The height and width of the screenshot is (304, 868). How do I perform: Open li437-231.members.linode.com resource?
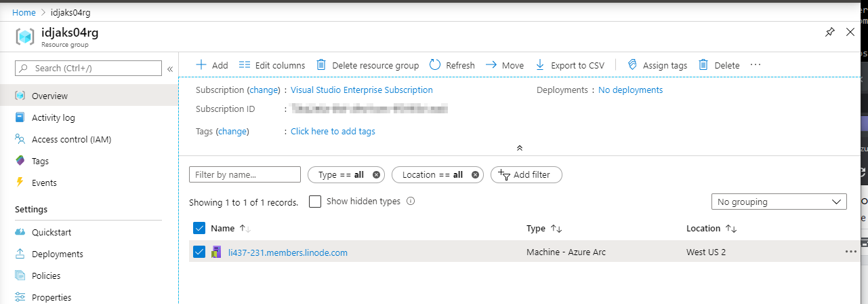coord(288,252)
